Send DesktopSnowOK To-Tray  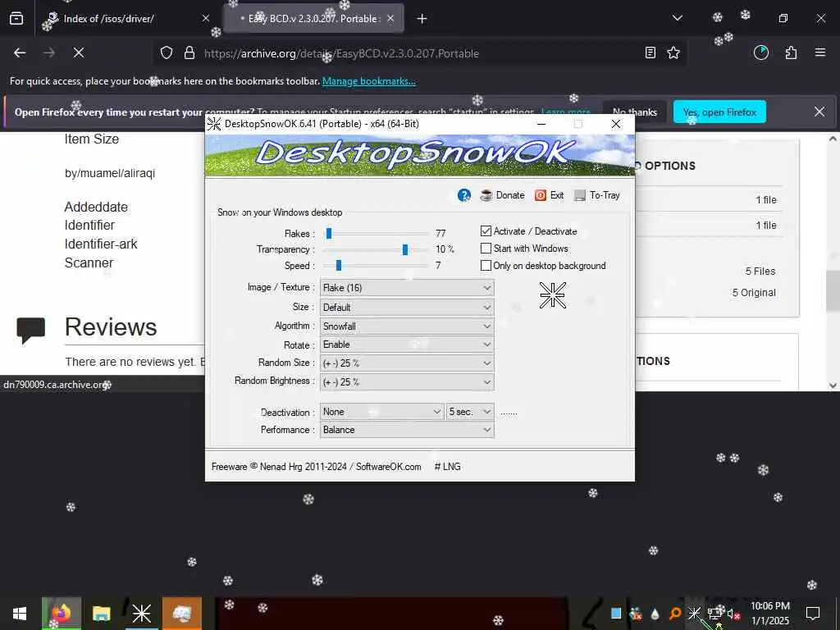point(597,195)
